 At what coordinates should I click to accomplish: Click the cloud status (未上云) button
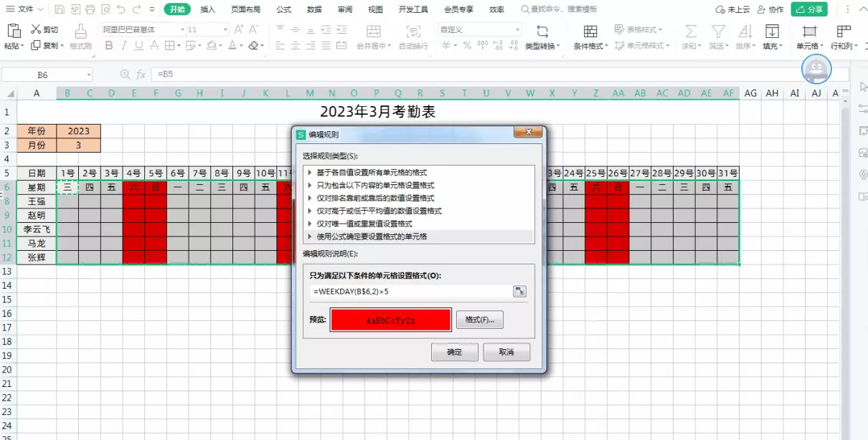(733, 9)
